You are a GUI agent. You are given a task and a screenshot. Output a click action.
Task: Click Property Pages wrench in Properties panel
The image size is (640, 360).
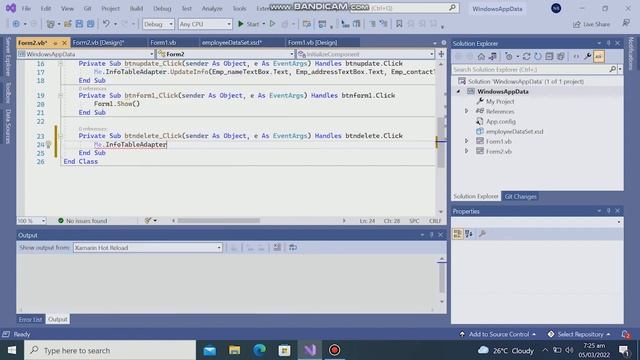(482, 234)
